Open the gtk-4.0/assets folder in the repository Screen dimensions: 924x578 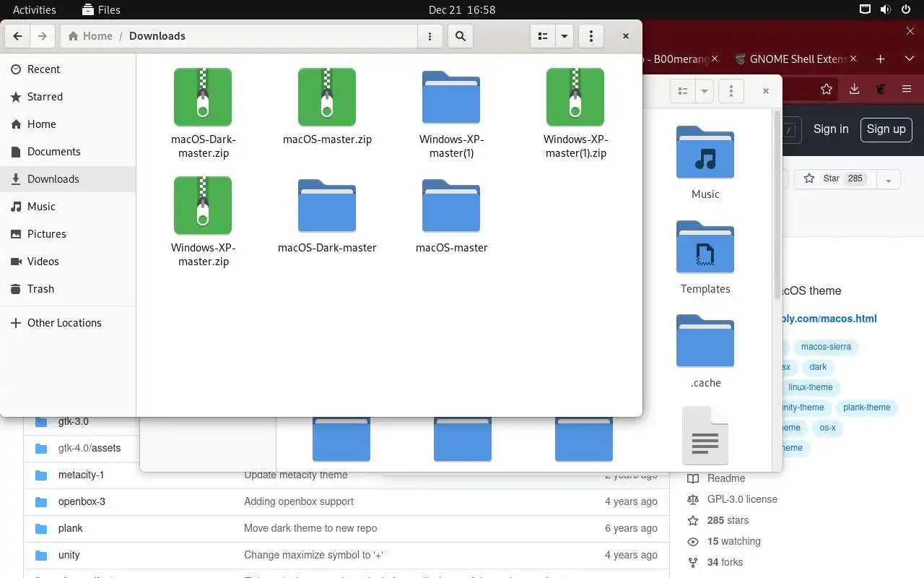[90, 448]
